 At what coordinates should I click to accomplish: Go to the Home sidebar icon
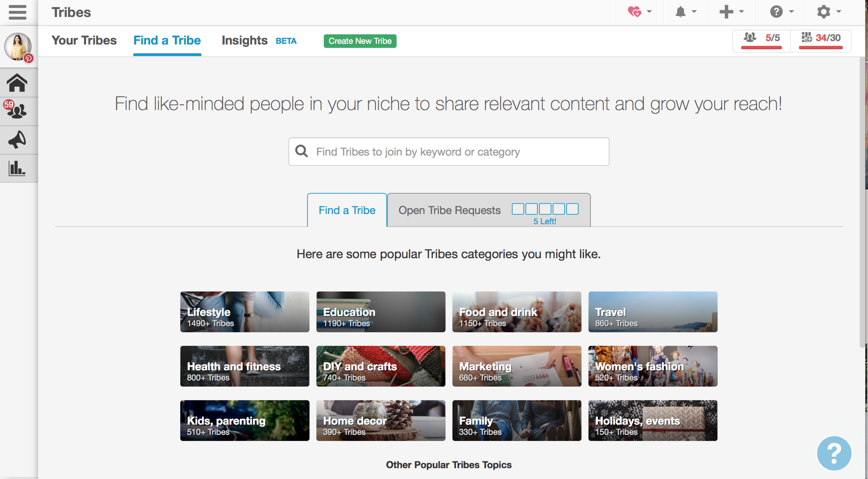point(17,83)
